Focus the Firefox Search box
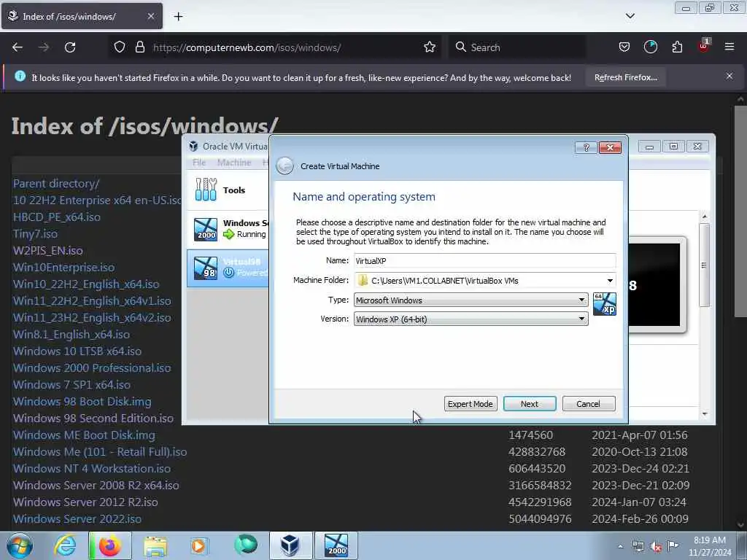Screen dimensions: 747x560 click(x=517, y=47)
